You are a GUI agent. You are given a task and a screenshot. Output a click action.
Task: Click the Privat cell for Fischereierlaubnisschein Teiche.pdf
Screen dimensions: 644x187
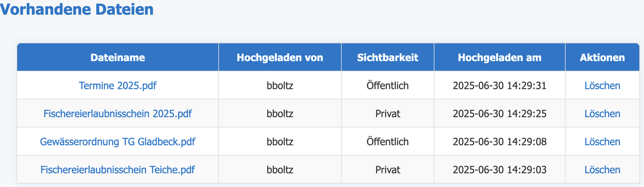click(388, 170)
